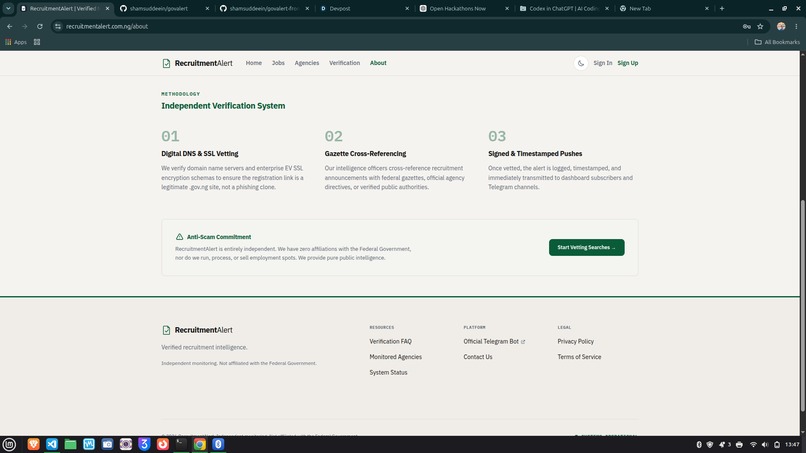This screenshot has width=806, height=453.
Task: Open a new browser tab with plus
Action: (x=722, y=8)
